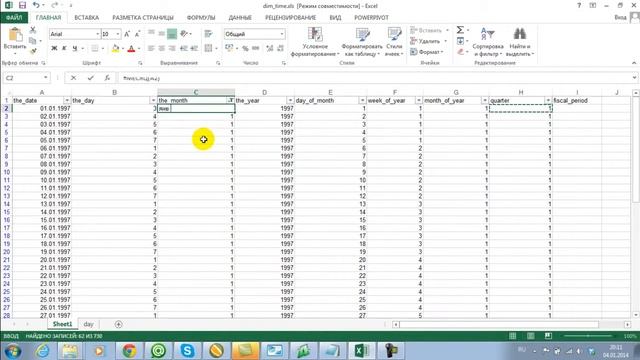Click the Вход (Sign in) link
Screen dimensions: 640x360
620,18
